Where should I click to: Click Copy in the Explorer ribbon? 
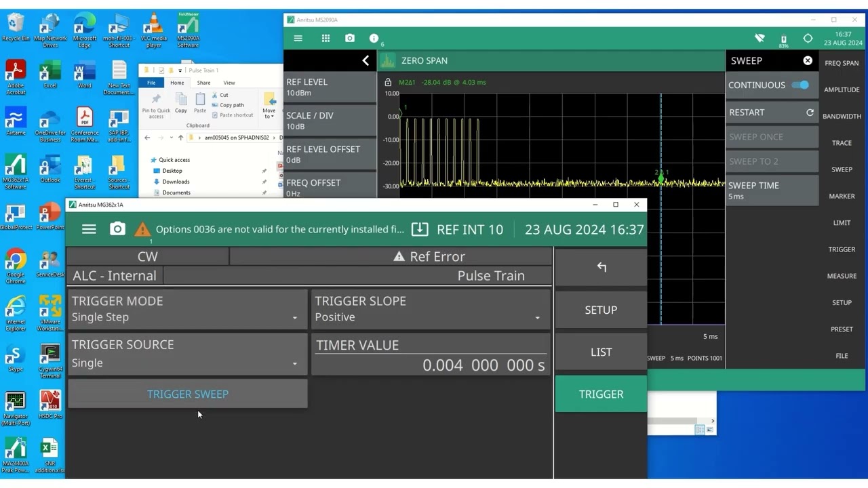click(181, 102)
